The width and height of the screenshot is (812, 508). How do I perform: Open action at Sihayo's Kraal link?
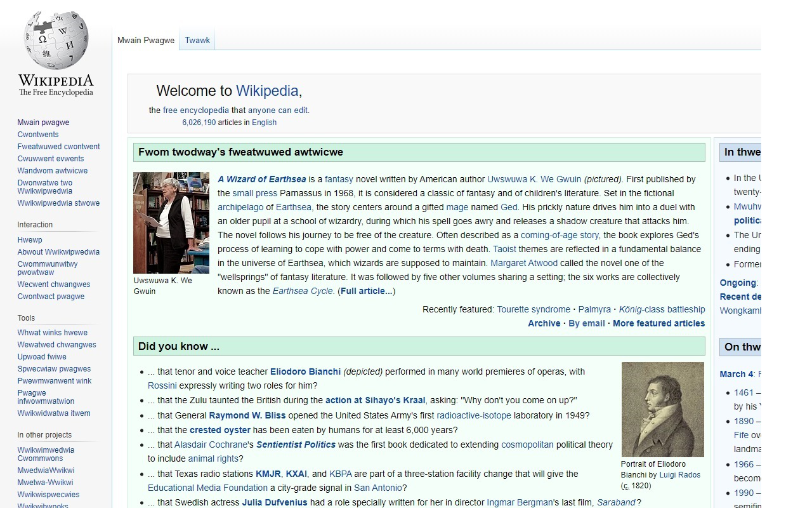[x=376, y=400]
